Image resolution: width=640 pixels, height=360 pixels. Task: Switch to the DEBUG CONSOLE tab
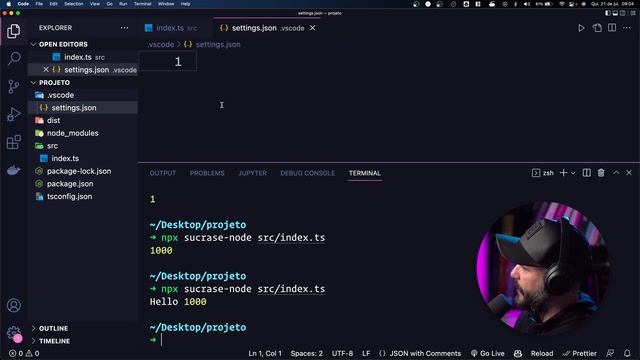307,173
